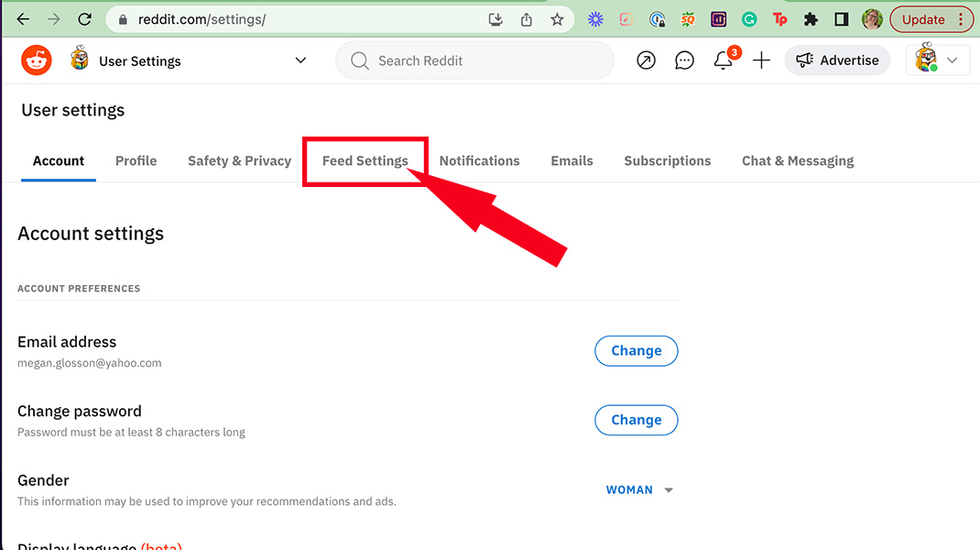Screen dimensions: 980x550
Task: Open the Gender dropdown showing WOMAN
Action: click(639, 489)
